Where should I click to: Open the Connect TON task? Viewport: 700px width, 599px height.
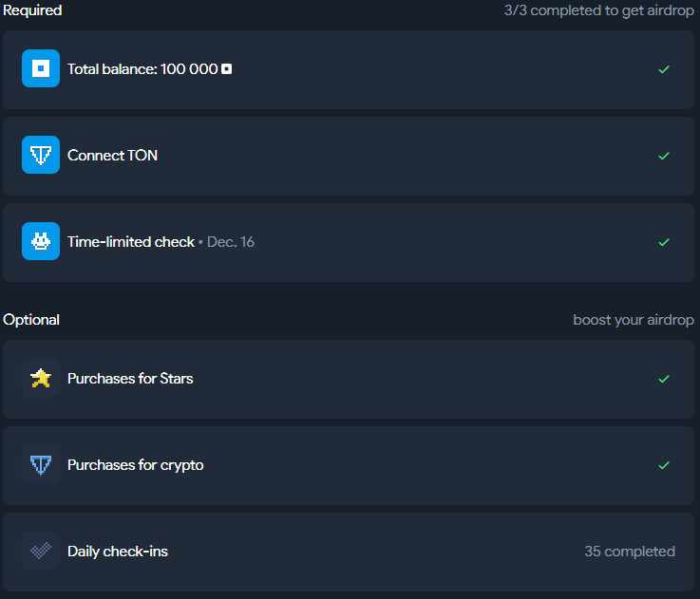[349, 157]
